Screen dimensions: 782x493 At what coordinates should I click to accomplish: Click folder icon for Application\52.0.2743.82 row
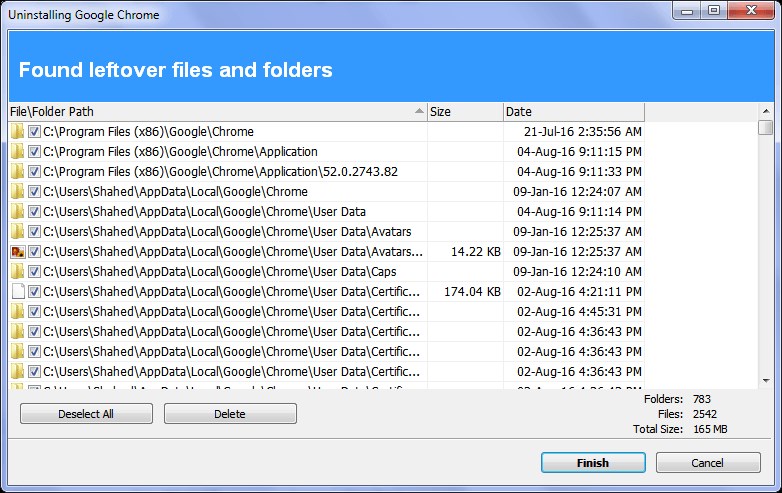[x=17, y=171]
